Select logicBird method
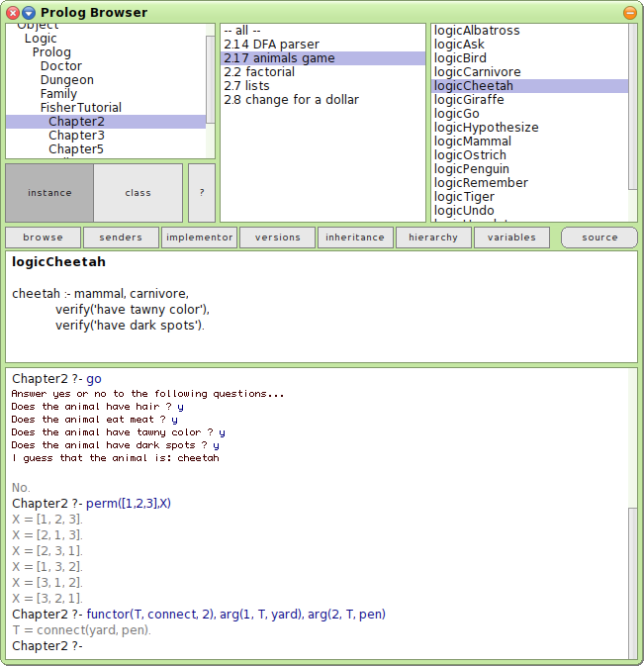 (x=530, y=58)
